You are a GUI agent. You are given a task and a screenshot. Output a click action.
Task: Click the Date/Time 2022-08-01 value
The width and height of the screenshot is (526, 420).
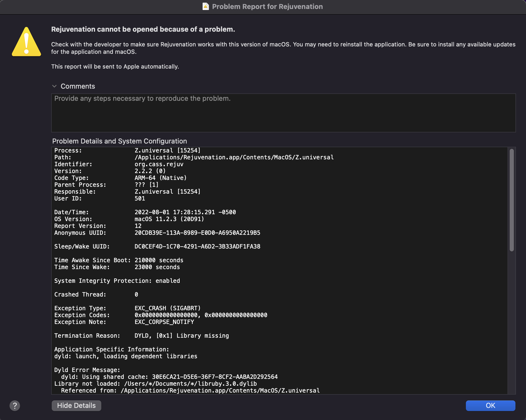(185, 212)
